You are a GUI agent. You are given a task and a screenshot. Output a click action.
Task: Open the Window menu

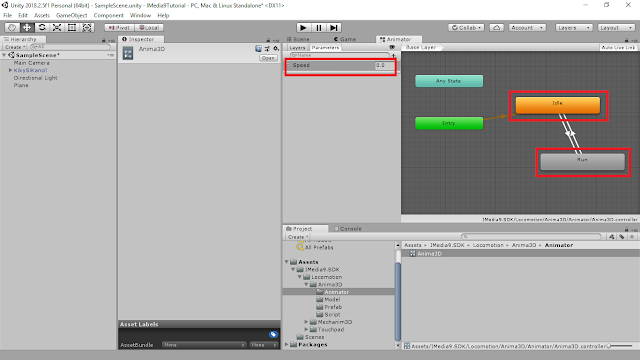pos(140,15)
